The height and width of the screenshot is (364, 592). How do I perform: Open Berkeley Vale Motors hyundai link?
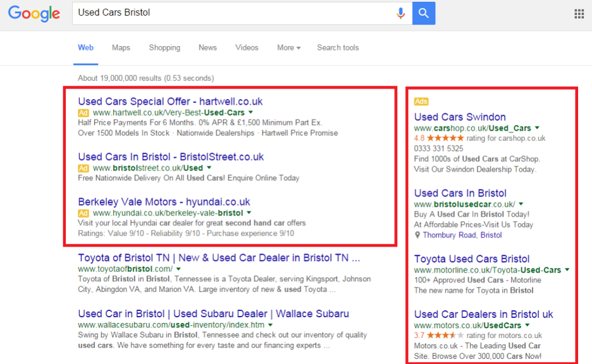(x=164, y=202)
